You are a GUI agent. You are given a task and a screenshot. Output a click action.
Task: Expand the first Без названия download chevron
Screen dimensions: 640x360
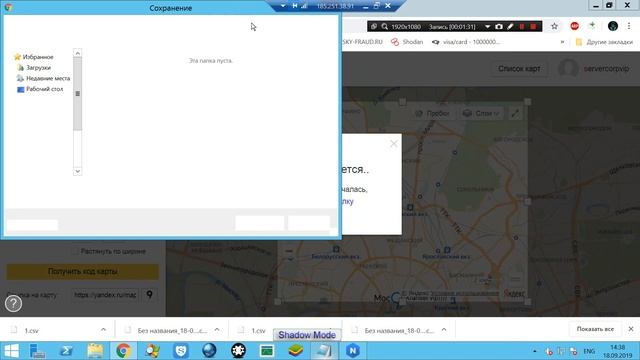pyautogui.click(x=217, y=330)
